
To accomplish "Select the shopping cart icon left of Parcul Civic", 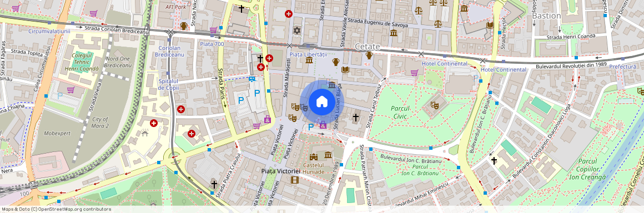I will click(414, 73).
